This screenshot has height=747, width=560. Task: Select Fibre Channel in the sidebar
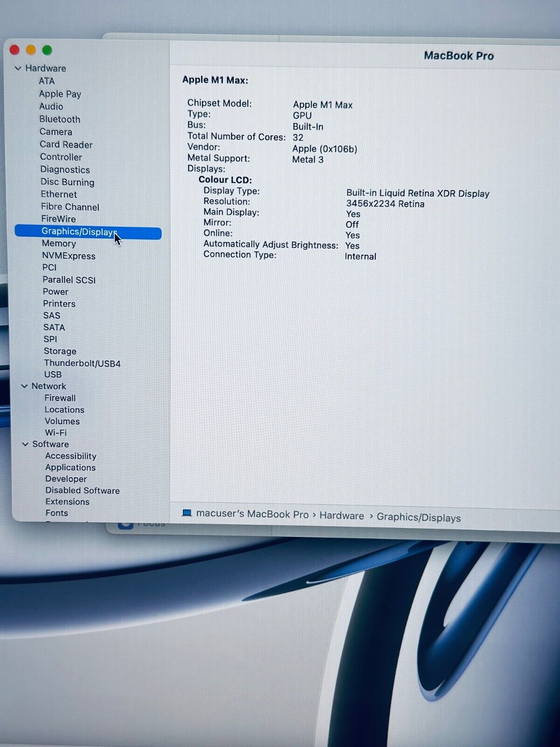[x=70, y=207]
